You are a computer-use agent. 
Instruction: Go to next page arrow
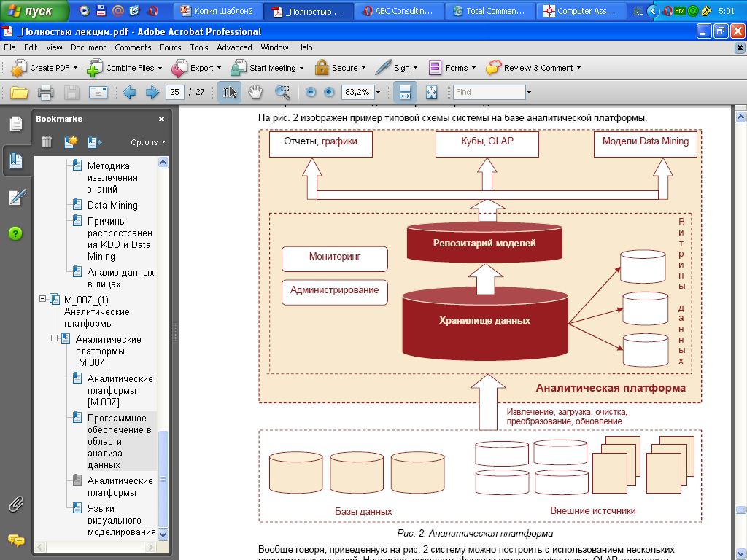pyautogui.click(x=152, y=92)
